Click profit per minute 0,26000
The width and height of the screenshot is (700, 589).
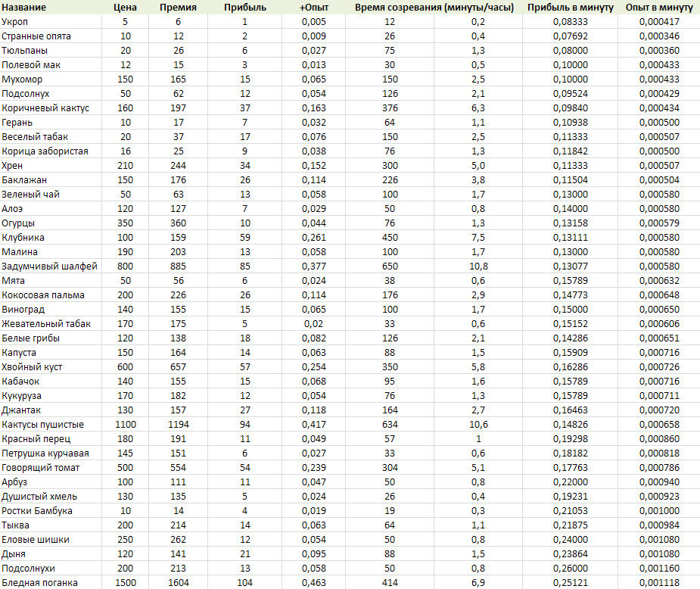(x=571, y=569)
